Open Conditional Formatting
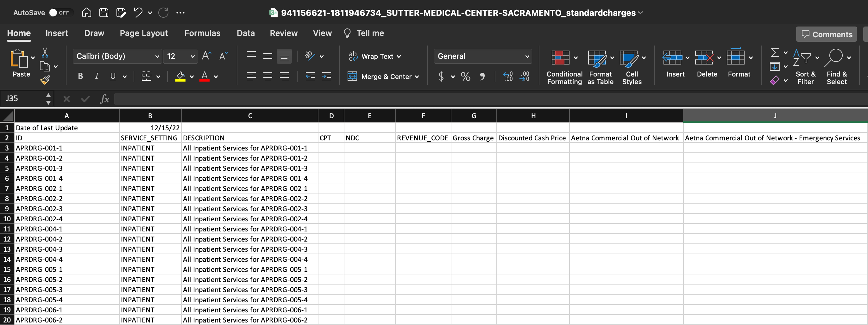Viewport: 868px width, 325px height. [x=564, y=67]
